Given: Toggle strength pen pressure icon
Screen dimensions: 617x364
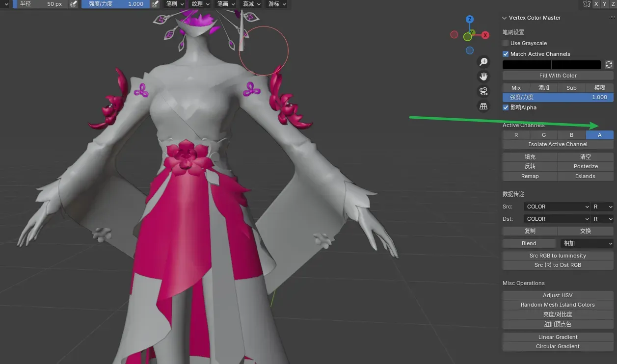Looking at the screenshot, I should (x=155, y=4).
